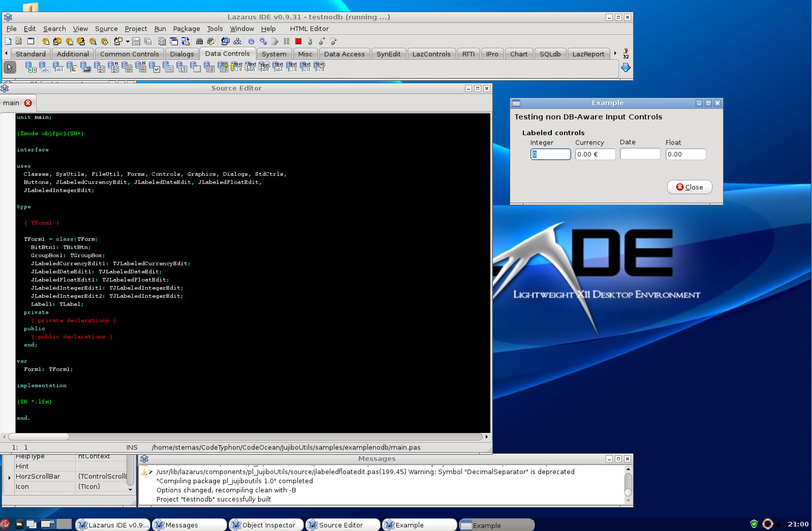Close the main editor tab with the red X

tap(28, 103)
